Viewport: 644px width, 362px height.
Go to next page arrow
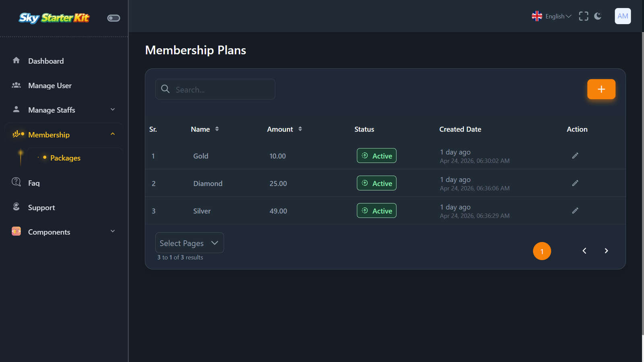click(606, 251)
